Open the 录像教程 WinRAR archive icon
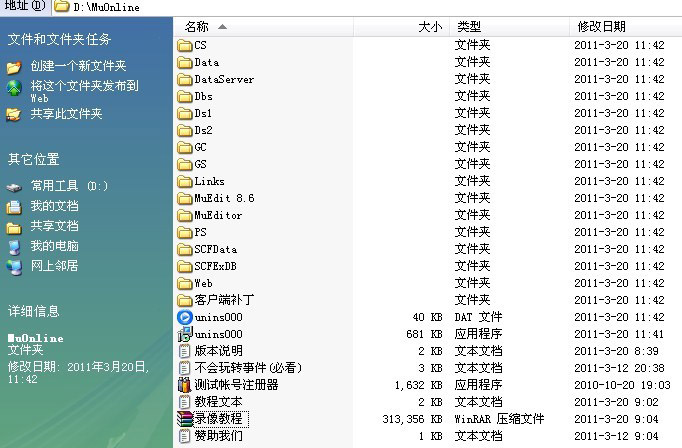Screen dimensions: 682x448 tap(184, 419)
